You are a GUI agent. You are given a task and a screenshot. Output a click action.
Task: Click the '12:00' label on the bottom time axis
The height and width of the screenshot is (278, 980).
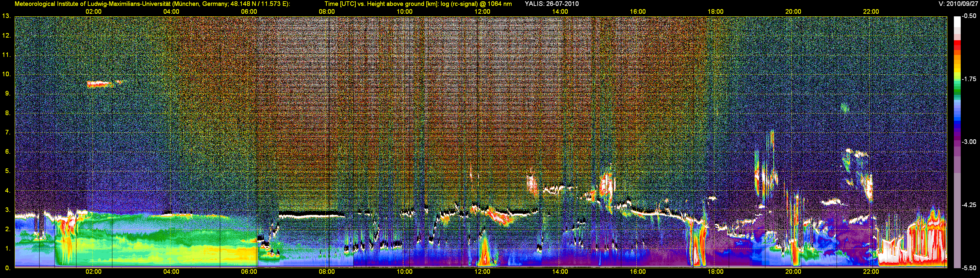[482, 272]
